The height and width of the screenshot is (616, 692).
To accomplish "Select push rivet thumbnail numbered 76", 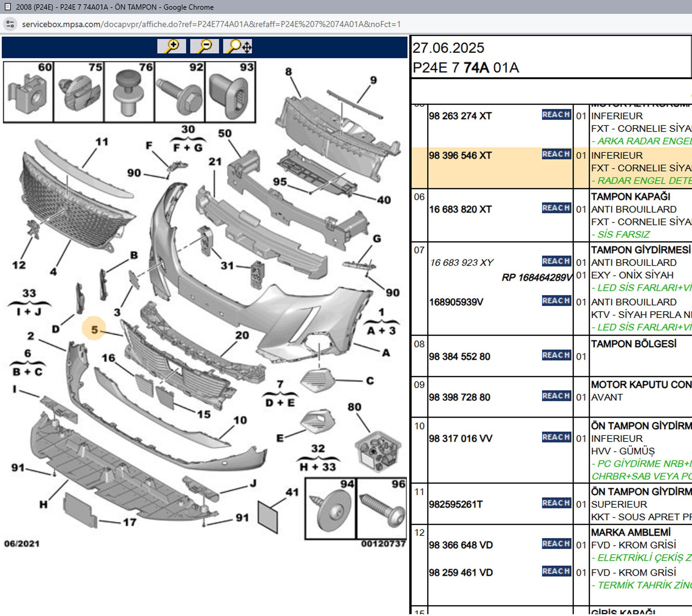I will [129, 92].
